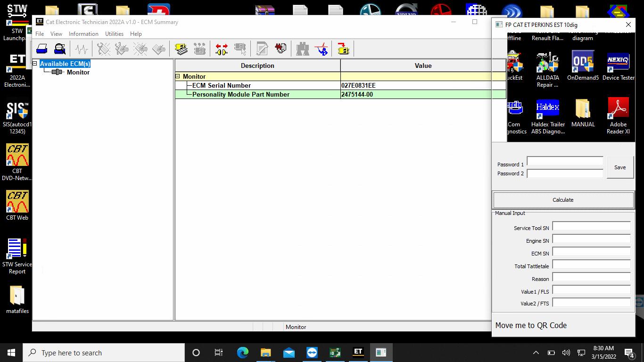Open 2022A Electronic Technician desktop icon

(x=17, y=70)
